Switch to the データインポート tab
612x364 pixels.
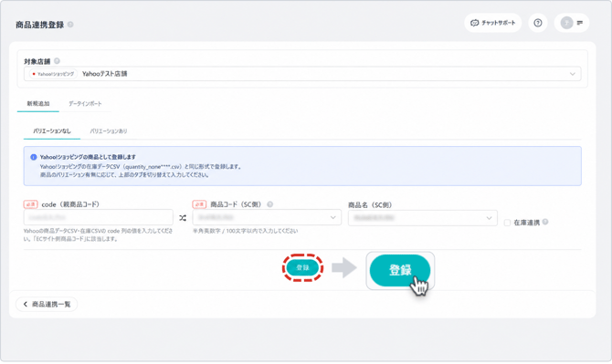point(85,104)
